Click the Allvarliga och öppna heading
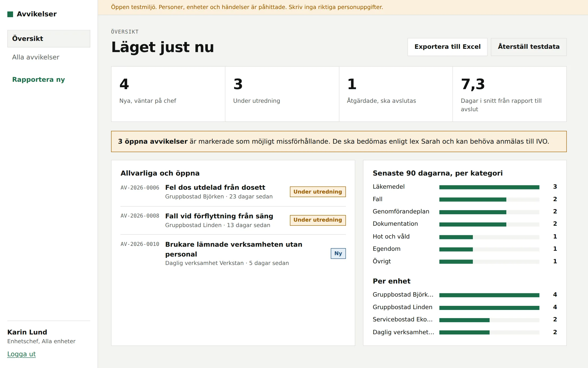This screenshot has height=368, width=588. coord(160,173)
